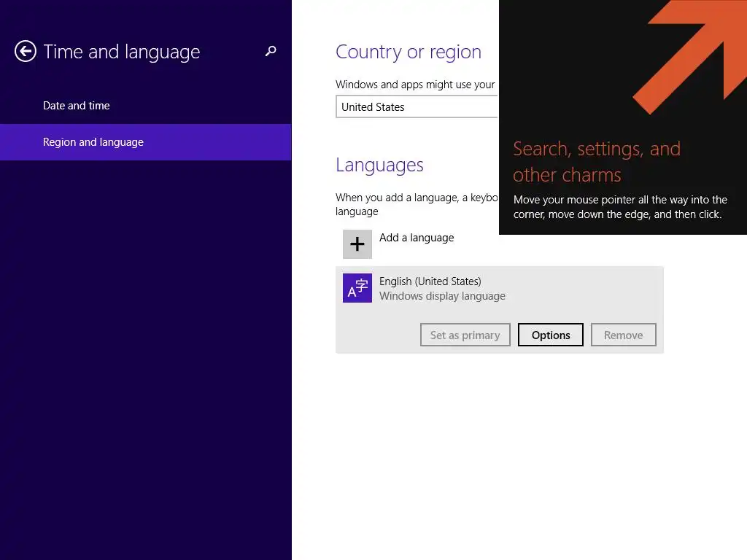This screenshot has width=747, height=560.
Task: Open the United States country dropdown
Action: pyautogui.click(x=417, y=106)
